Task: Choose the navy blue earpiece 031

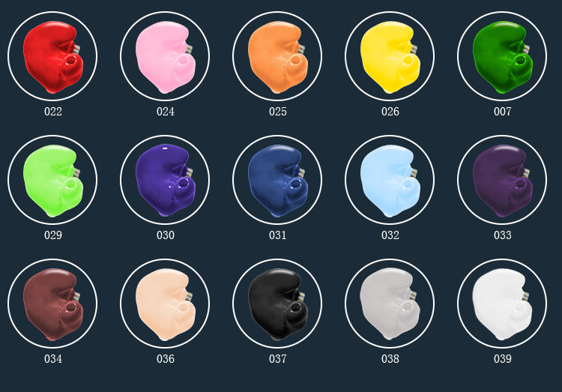Action: coord(277,180)
